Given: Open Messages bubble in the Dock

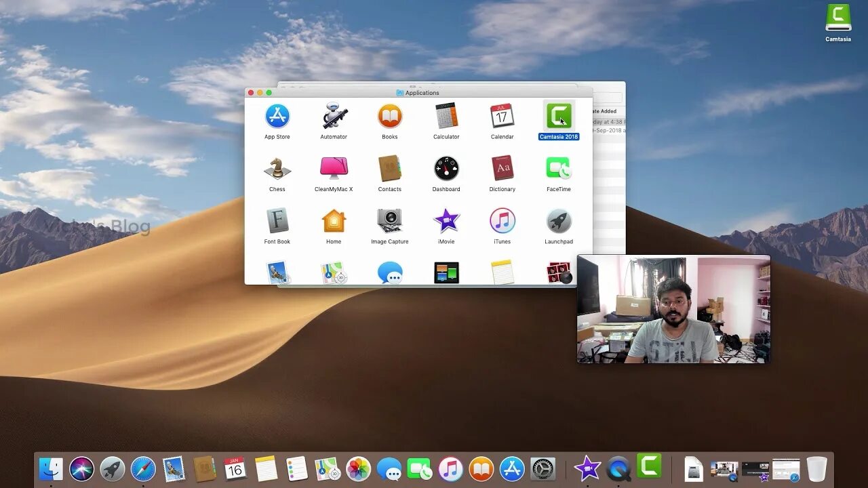Looking at the screenshot, I should coord(389,469).
